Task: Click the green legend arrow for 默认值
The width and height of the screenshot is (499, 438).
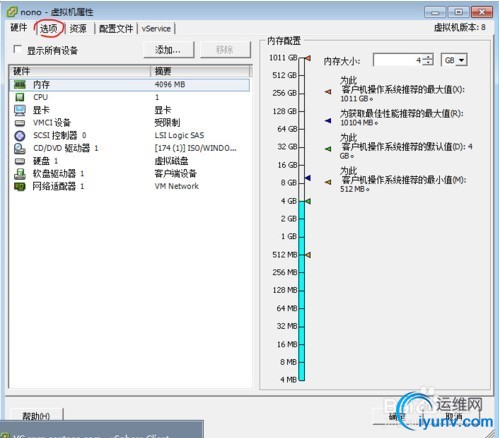Action: 328,149
